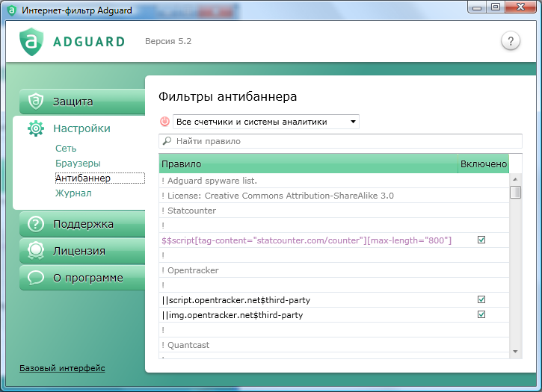This screenshot has width=542, height=392.
Task: Open the Защита section
Action: pos(82,102)
